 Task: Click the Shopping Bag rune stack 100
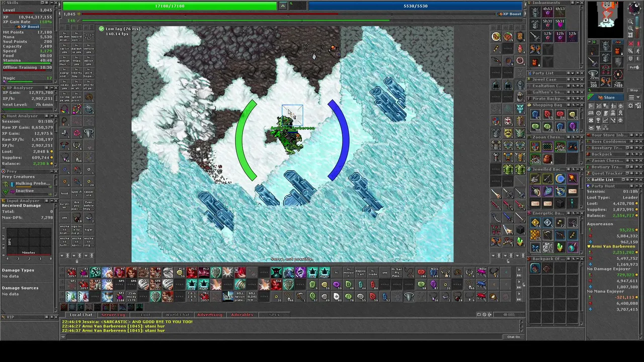(560, 127)
